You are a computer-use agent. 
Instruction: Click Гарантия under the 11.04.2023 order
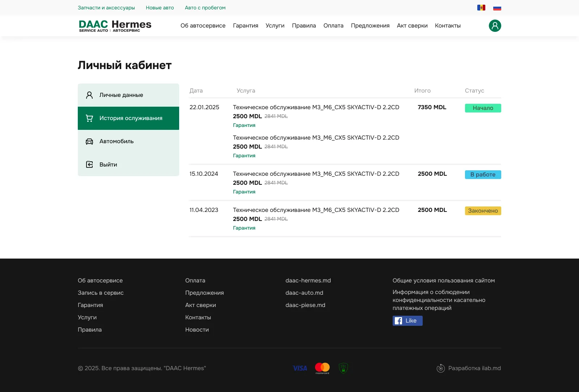pyautogui.click(x=244, y=228)
